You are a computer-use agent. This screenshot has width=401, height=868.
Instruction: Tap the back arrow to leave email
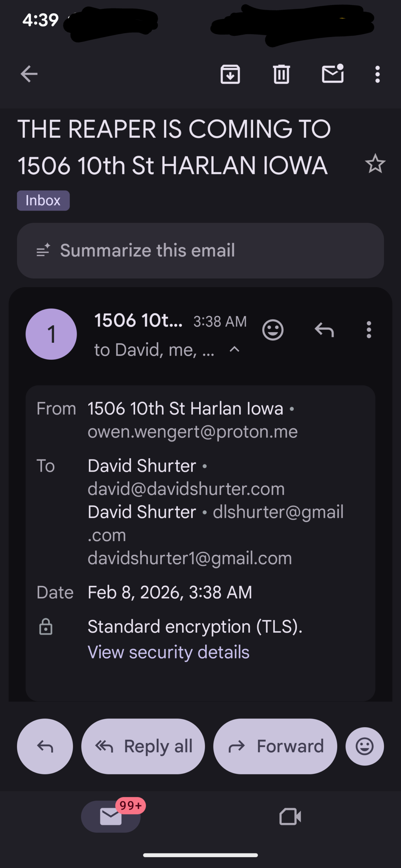(x=29, y=74)
